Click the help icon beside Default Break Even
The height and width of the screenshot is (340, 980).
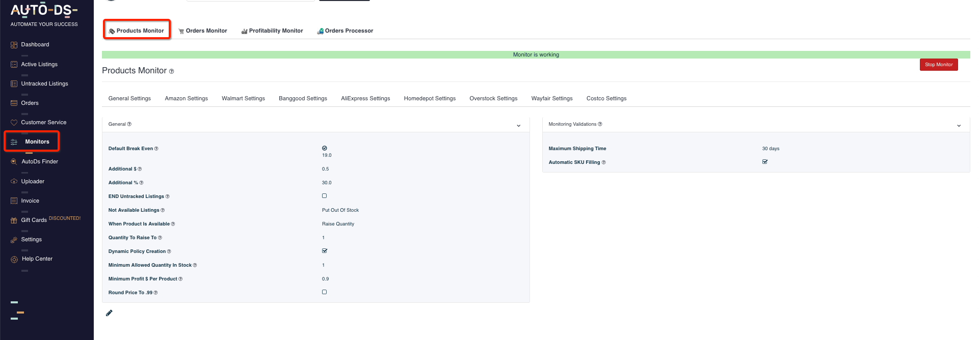[x=156, y=149]
